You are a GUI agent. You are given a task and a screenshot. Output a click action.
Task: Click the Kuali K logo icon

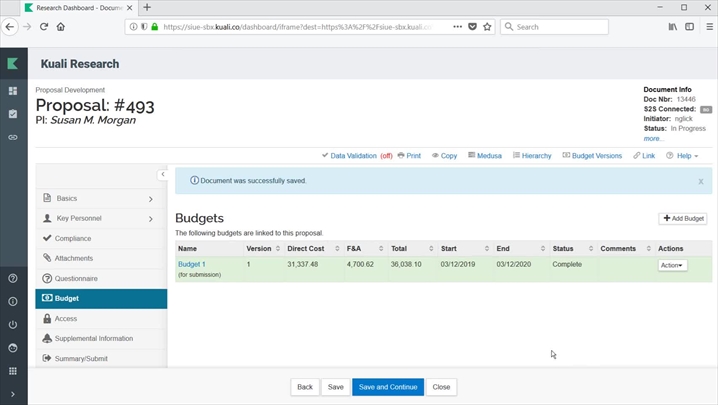click(13, 63)
